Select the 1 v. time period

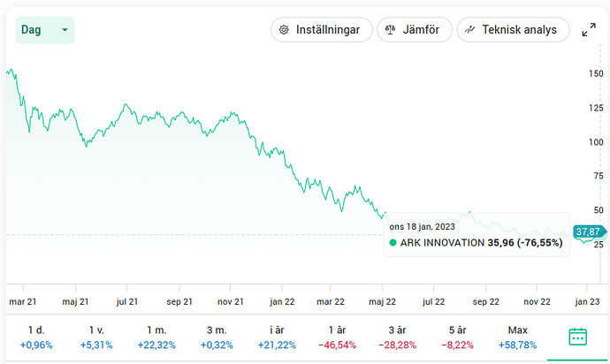pos(95,337)
